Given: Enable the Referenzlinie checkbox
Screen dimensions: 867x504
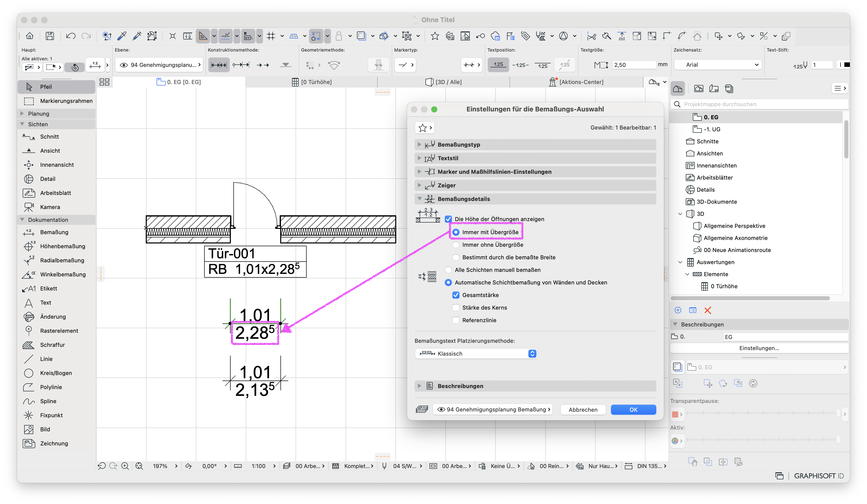Looking at the screenshot, I should tap(455, 320).
